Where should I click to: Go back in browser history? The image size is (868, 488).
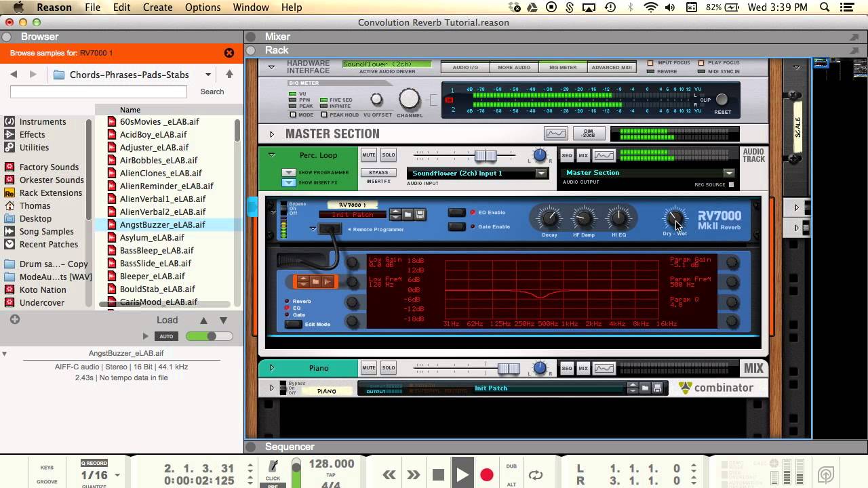pos(14,75)
